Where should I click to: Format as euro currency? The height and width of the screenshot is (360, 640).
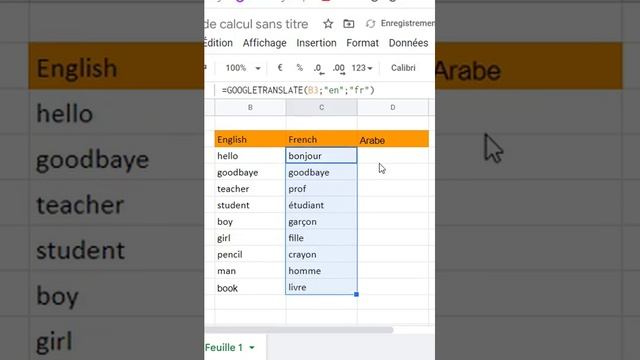pyautogui.click(x=280, y=68)
